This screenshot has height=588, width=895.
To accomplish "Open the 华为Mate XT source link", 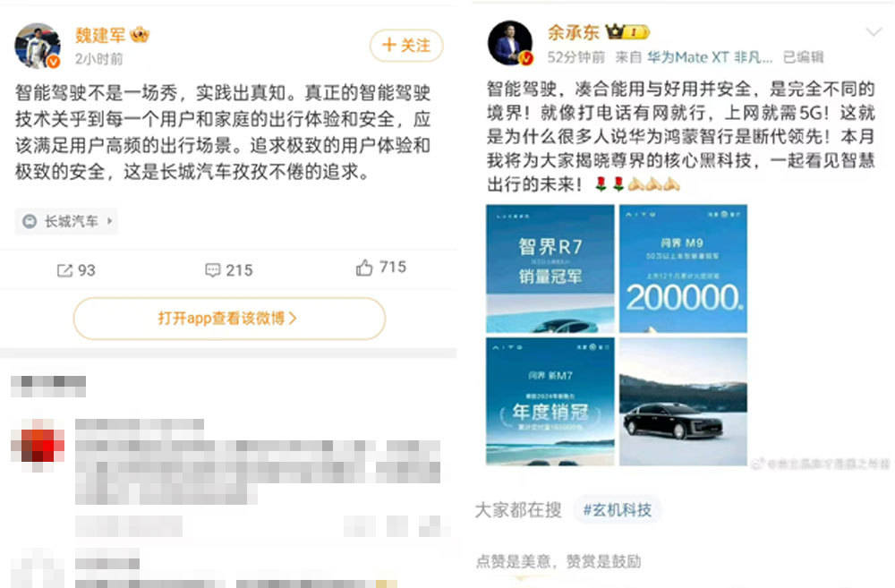I will [x=710, y=57].
